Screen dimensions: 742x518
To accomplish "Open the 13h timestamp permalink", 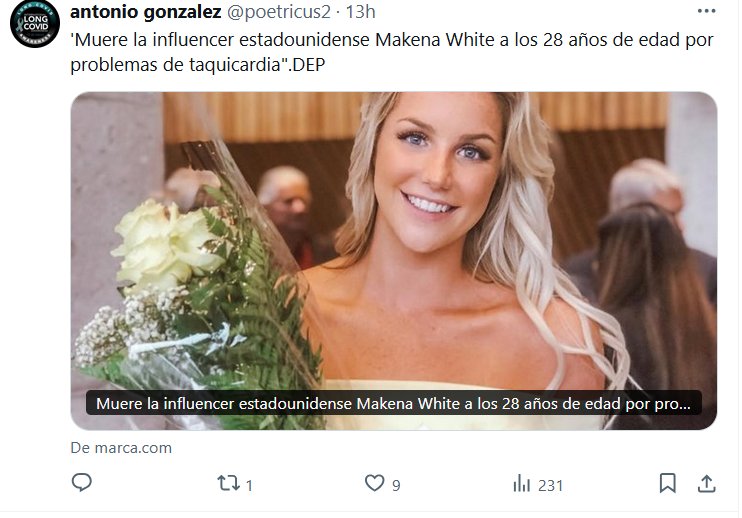I will click(360, 12).
